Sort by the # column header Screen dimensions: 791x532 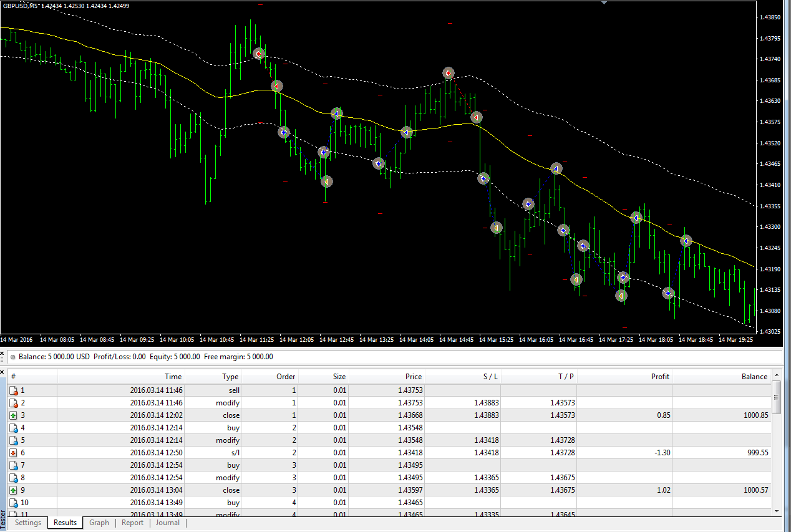click(x=32, y=376)
